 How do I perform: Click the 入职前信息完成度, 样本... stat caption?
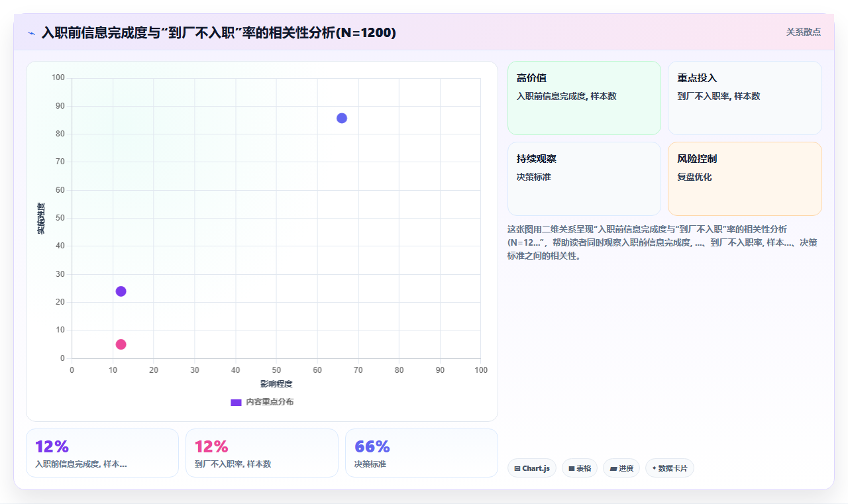(x=81, y=464)
